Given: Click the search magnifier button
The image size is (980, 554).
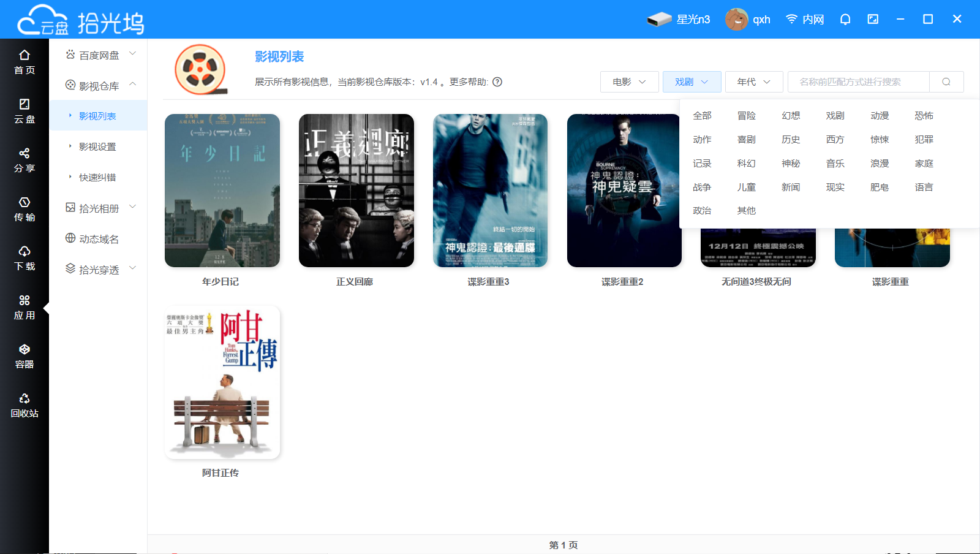Looking at the screenshot, I should tap(946, 82).
